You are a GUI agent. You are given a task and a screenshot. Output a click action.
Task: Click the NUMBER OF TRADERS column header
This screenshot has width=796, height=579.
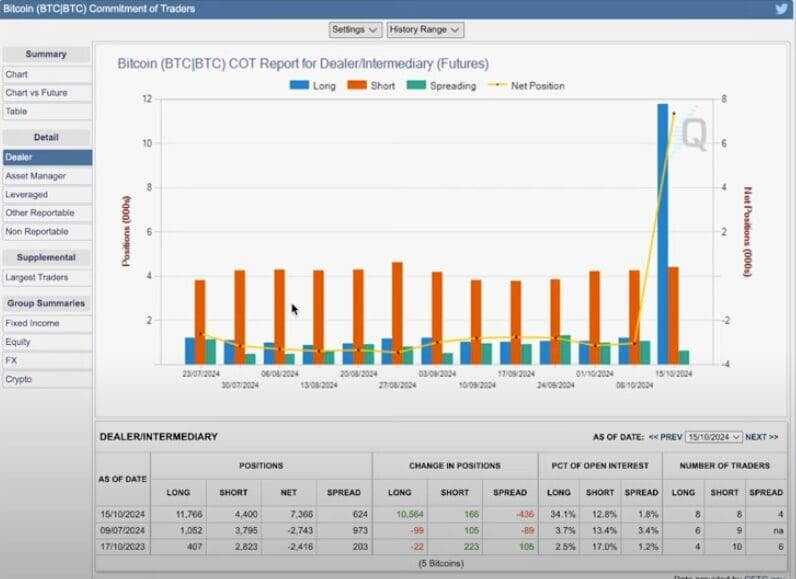(x=724, y=465)
